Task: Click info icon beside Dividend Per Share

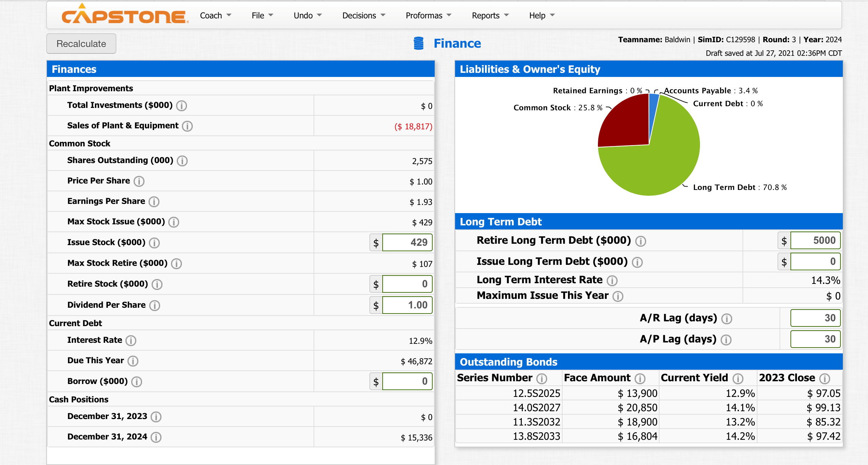Action: click(x=155, y=306)
